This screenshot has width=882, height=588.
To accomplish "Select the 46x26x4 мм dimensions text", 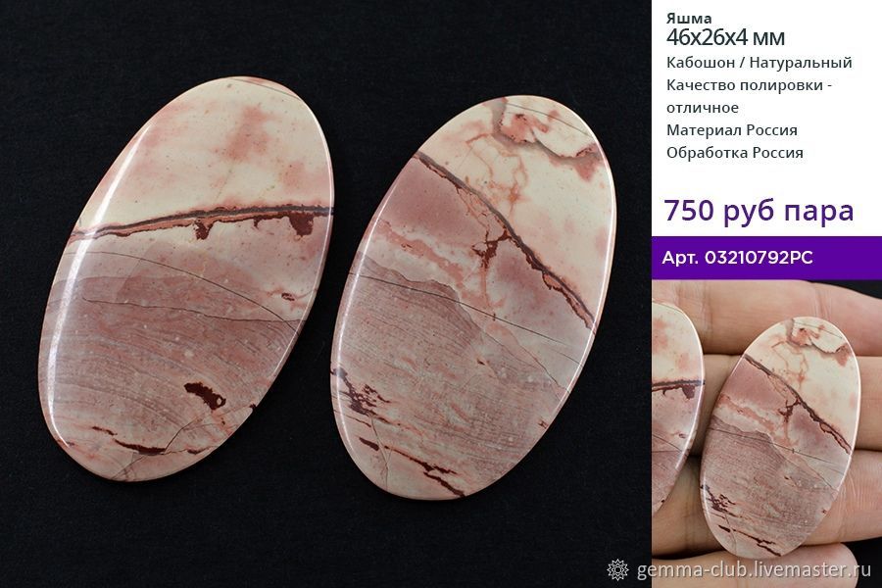I will coord(725,37).
